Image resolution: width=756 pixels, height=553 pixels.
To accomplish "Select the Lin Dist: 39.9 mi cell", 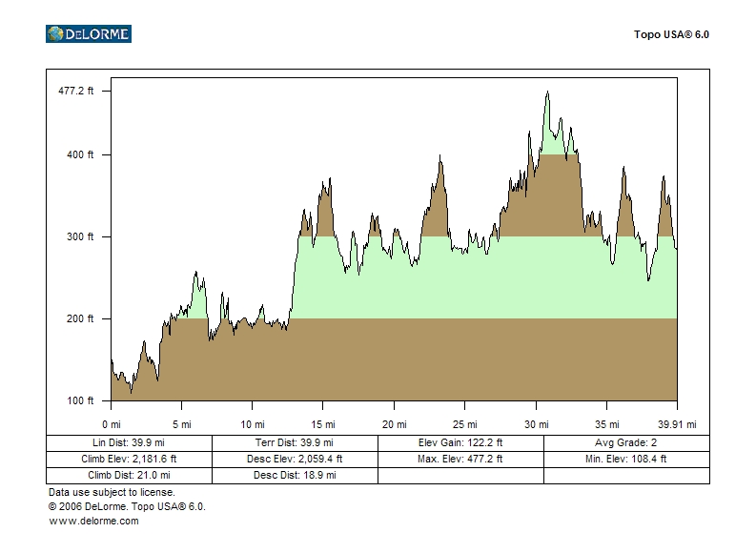I will coord(129,443).
